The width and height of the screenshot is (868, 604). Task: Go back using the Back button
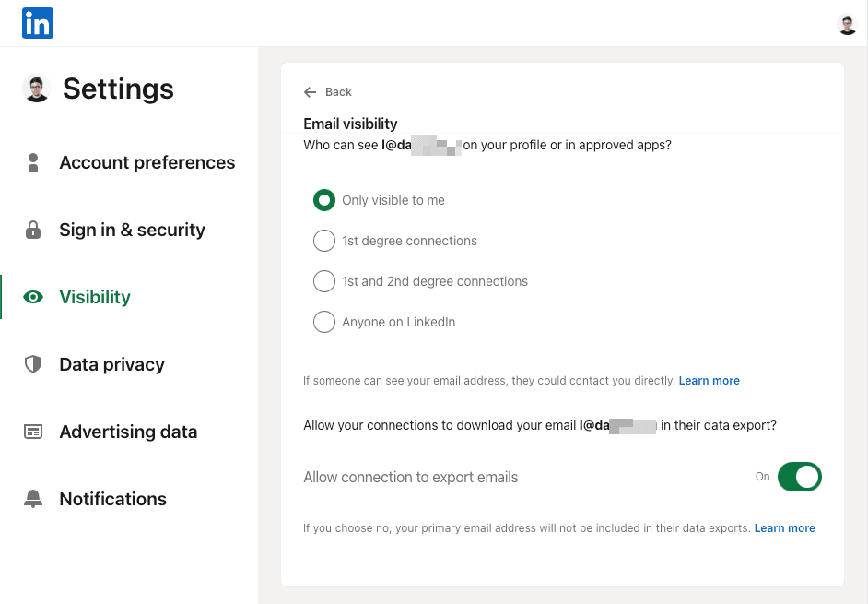pos(328,92)
